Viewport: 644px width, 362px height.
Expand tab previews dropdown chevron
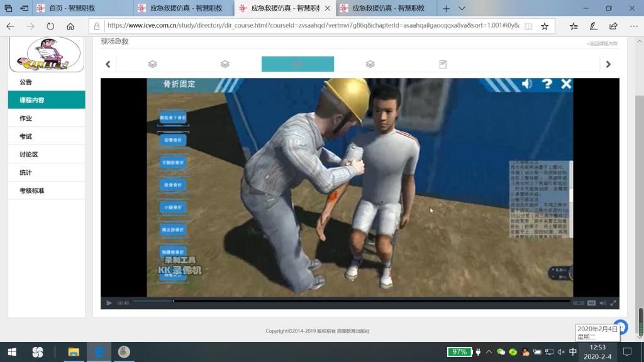coord(462,8)
